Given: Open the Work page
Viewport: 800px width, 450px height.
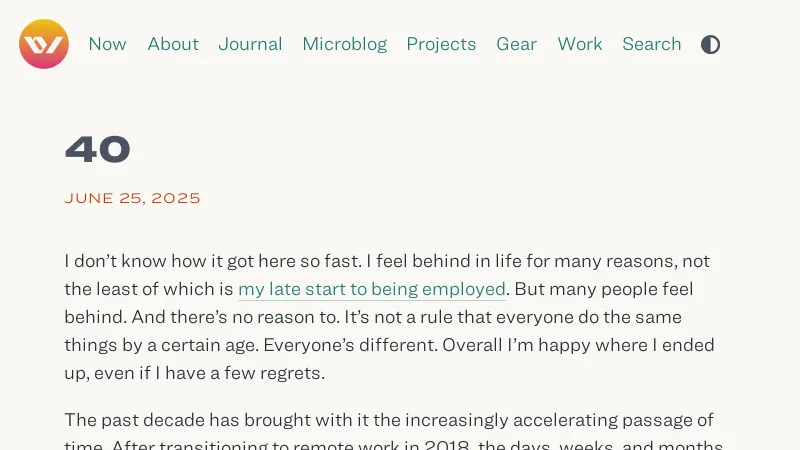Looking at the screenshot, I should point(580,44).
